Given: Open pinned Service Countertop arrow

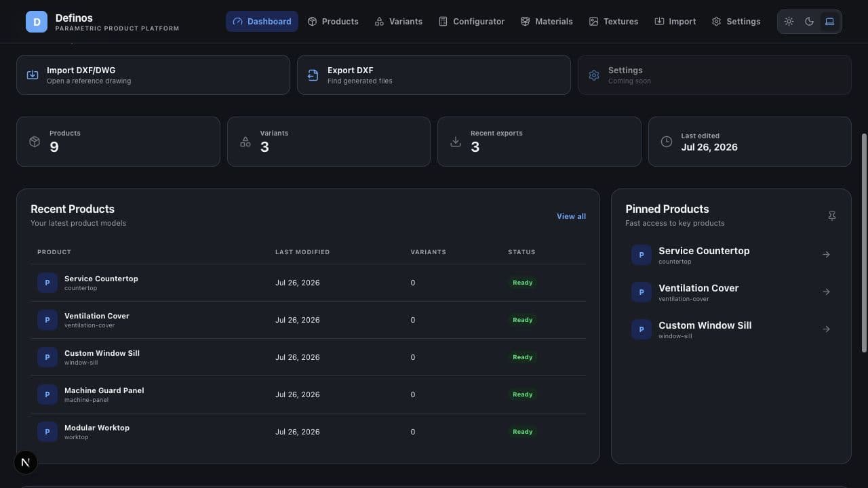Looking at the screenshot, I should point(826,255).
